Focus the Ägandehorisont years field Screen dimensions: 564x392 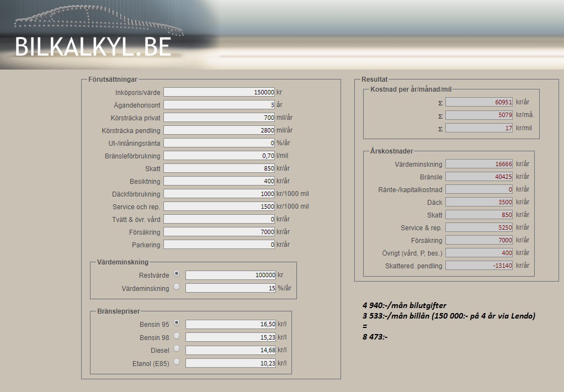tap(219, 105)
